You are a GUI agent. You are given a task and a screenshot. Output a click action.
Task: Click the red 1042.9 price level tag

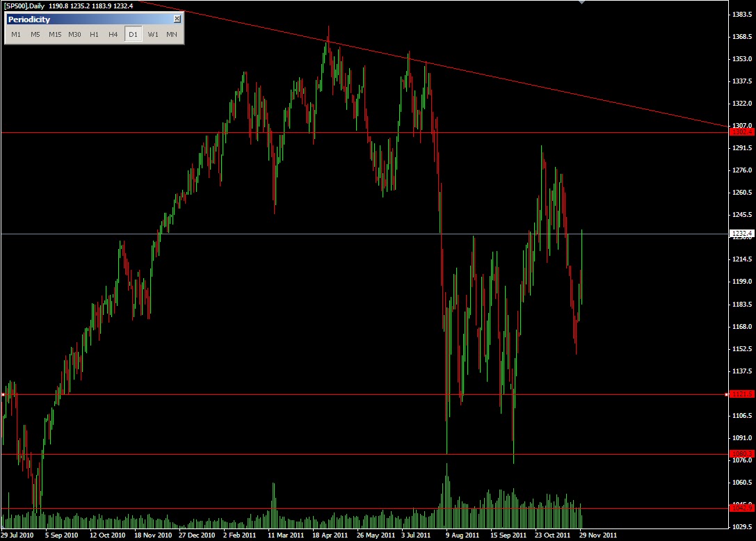click(x=742, y=508)
